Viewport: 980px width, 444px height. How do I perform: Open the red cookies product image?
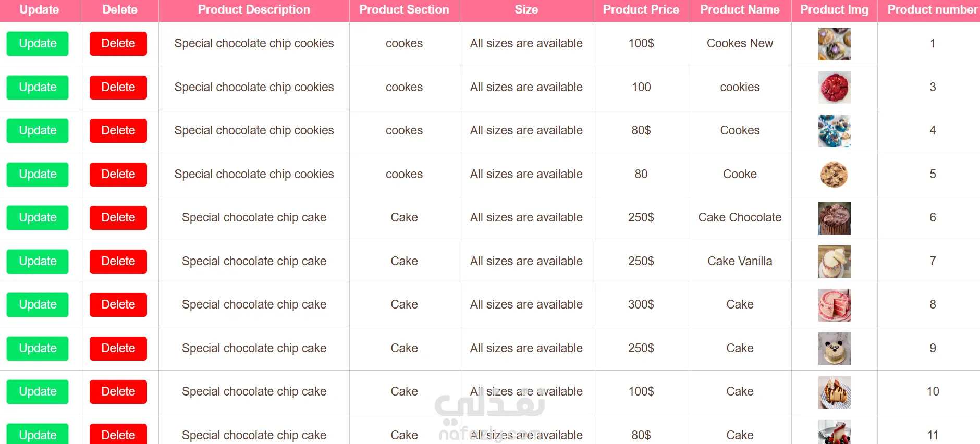point(834,88)
